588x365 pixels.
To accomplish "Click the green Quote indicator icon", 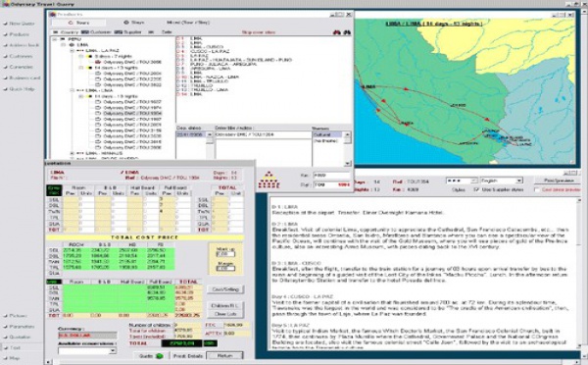I will tap(159, 355).
